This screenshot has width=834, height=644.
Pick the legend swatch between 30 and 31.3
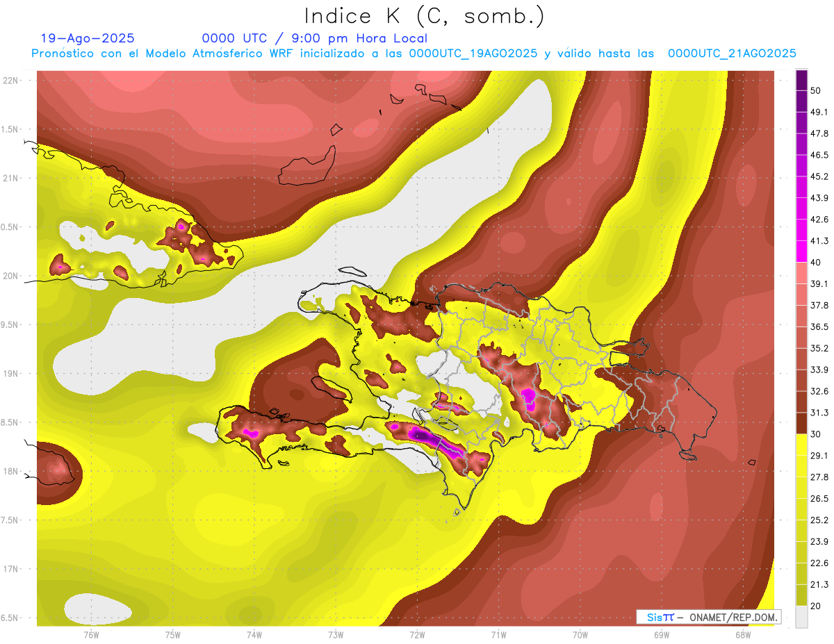pyautogui.click(x=801, y=422)
